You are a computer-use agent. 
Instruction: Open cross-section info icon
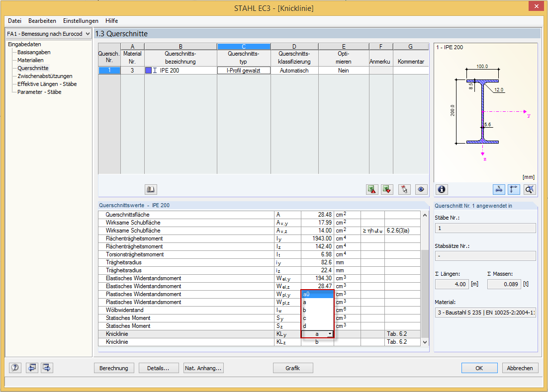tap(442, 190)
